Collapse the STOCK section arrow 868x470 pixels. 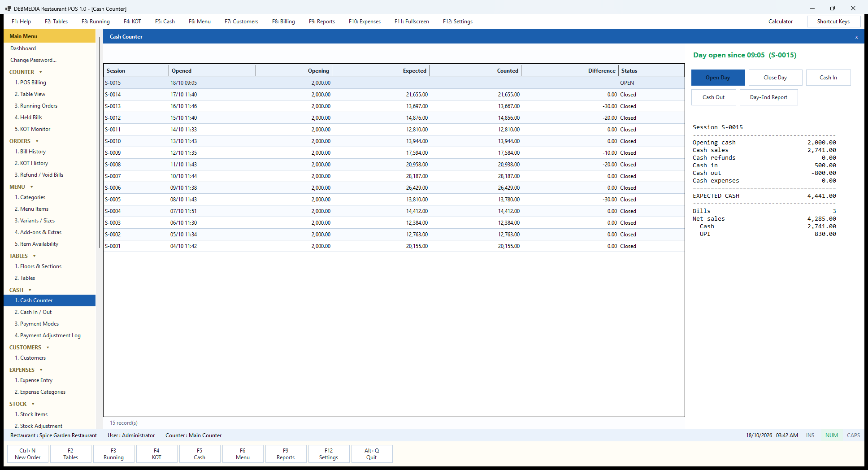[x=33, y=404]
